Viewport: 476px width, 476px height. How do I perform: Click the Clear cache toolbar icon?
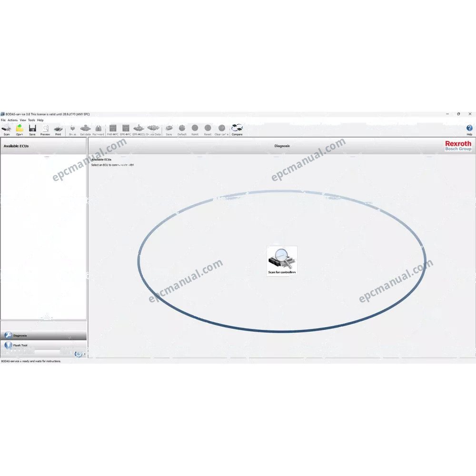[x=222, y=128]
